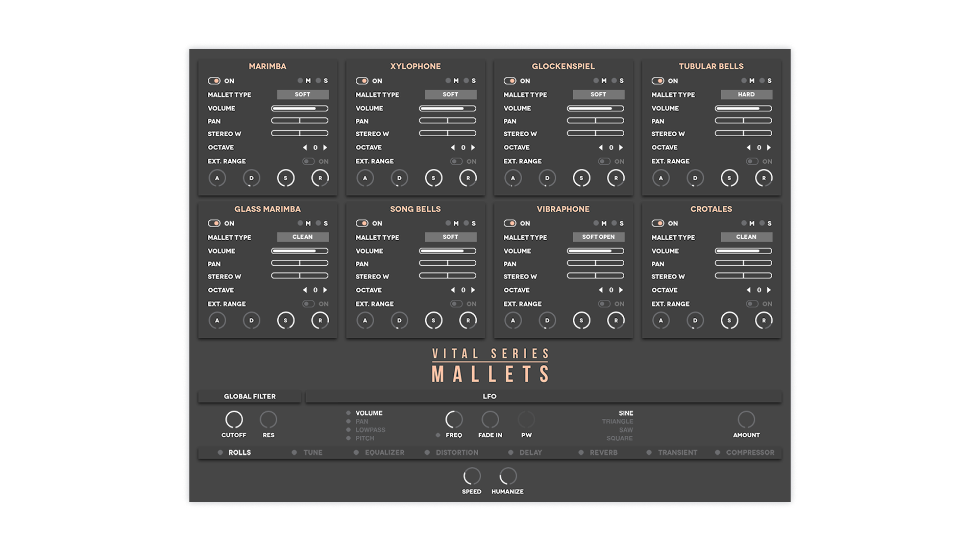Image resolution: width=980 pixels, height=551 pixels.
Task: Select the Sine LFO waveform
Action: point(626,413)
